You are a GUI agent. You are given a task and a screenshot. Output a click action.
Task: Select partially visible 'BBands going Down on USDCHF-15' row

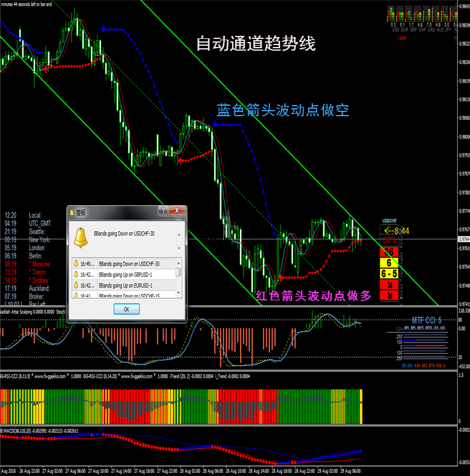coord(124,295)
